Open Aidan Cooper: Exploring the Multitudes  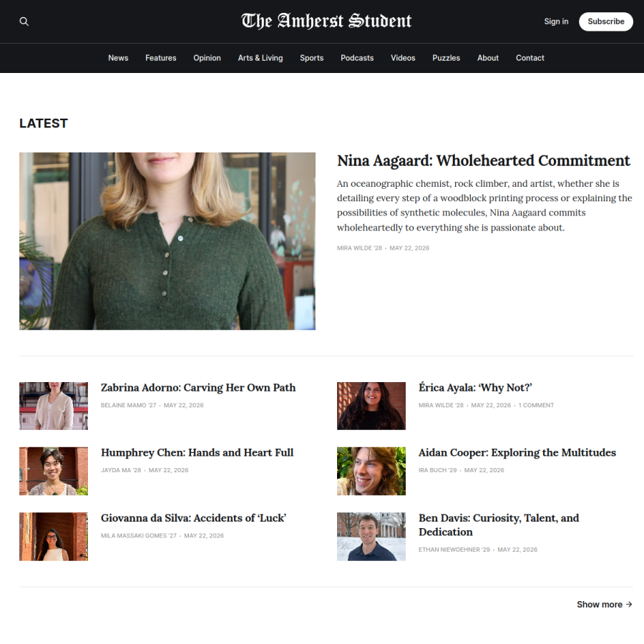click(517, 453)
